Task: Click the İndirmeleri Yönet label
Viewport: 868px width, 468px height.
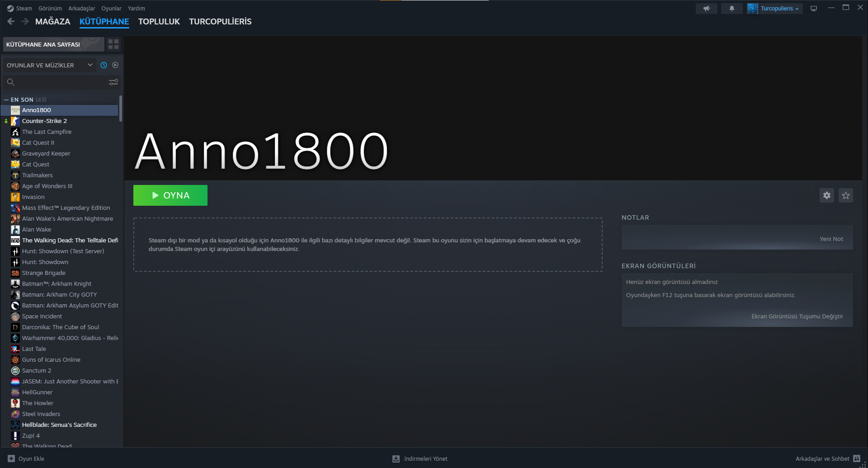Action: (x=426, y=459)
